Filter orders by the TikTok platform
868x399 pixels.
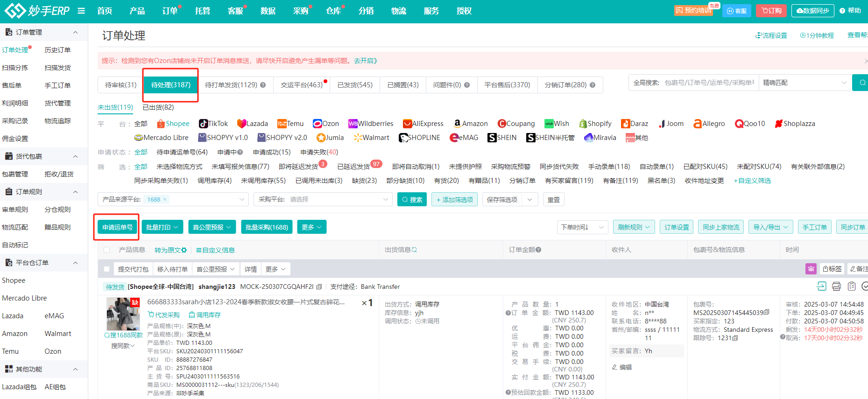coord(213,124)
